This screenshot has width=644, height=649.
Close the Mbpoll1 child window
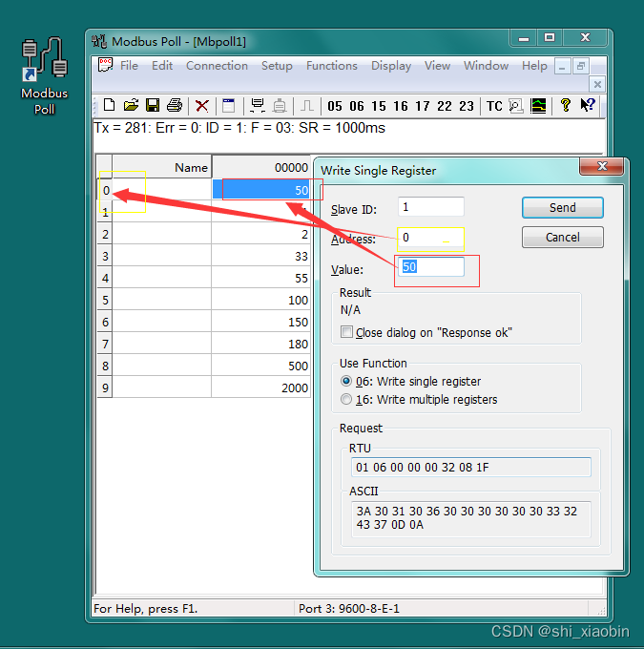pyautogui.click(x=597, y=84)
